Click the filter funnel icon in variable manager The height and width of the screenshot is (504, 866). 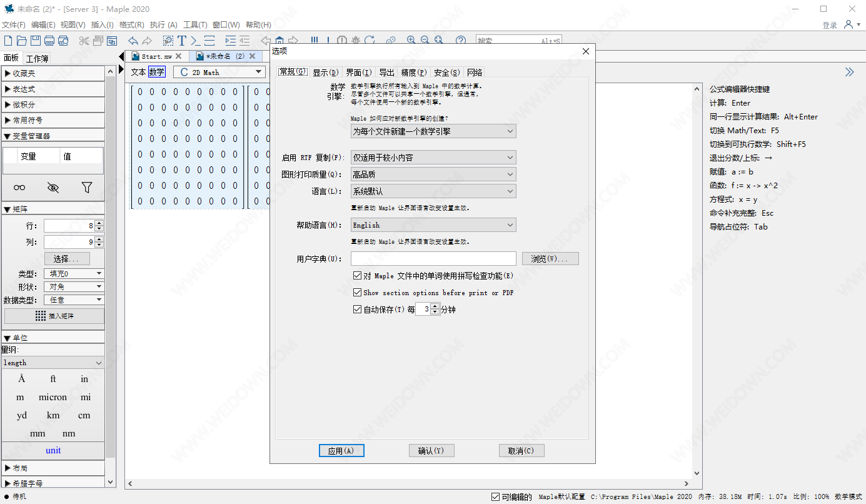pos(87,187)
